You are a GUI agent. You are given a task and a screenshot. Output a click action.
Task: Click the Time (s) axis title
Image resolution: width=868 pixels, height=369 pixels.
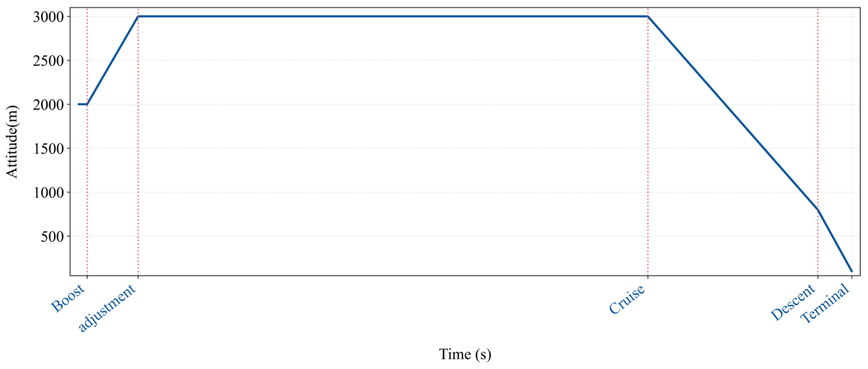[465, 354]
